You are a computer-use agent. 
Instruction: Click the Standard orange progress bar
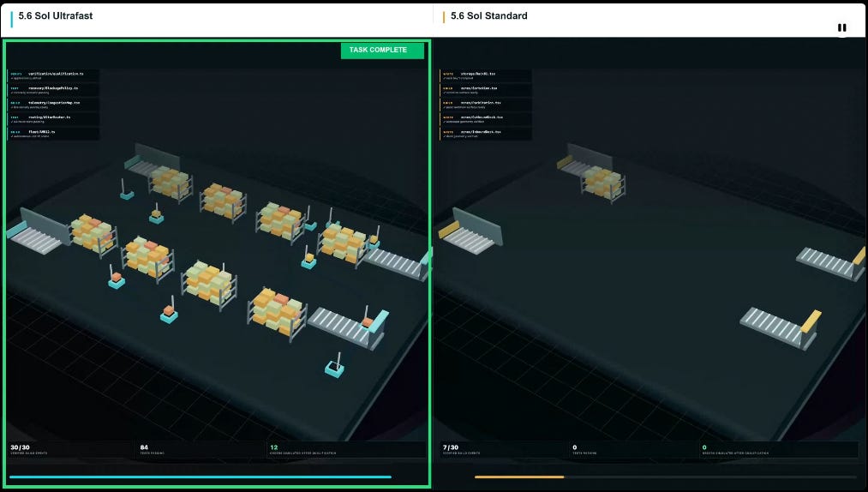519,477
